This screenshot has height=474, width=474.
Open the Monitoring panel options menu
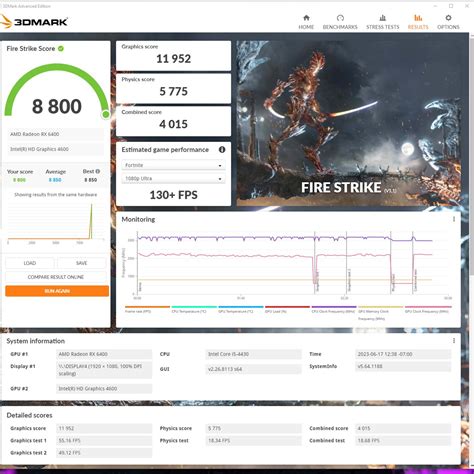click(x=454, y=219)
